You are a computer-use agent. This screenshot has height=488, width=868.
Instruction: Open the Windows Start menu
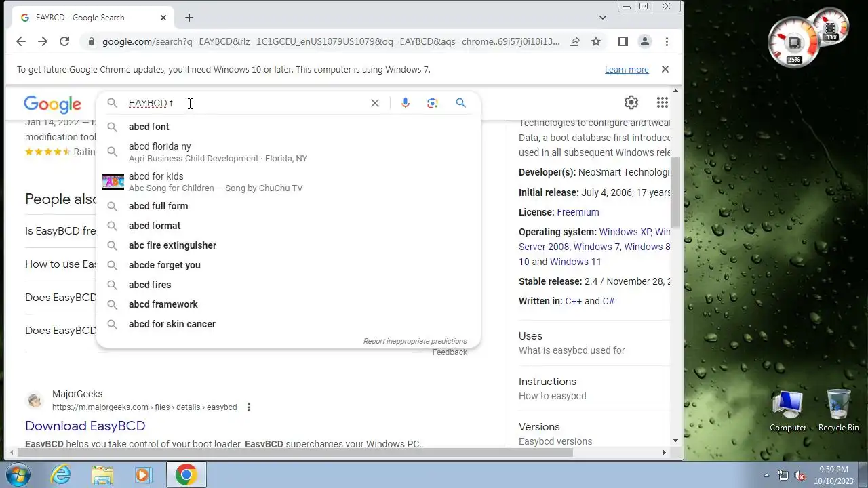[x=18, y=474]
